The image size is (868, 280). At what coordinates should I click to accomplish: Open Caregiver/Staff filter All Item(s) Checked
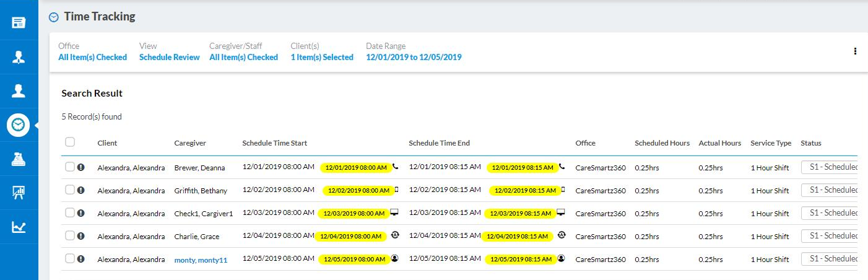point(243,57)
